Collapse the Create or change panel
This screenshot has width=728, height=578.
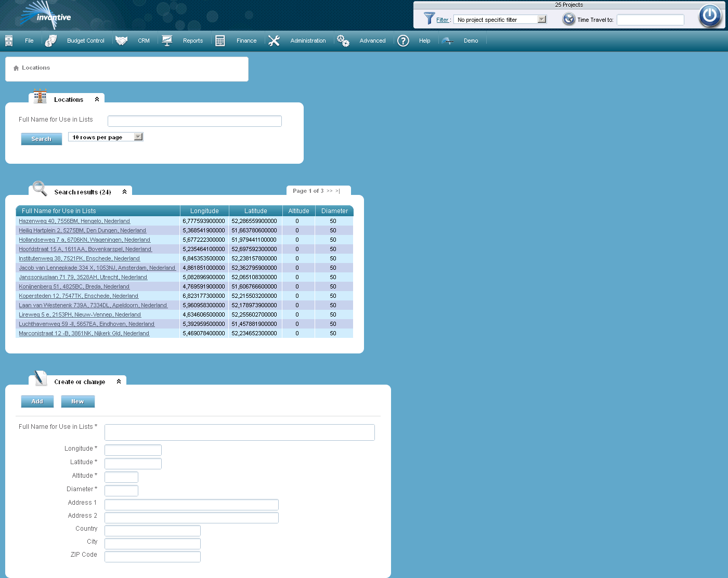119,382
